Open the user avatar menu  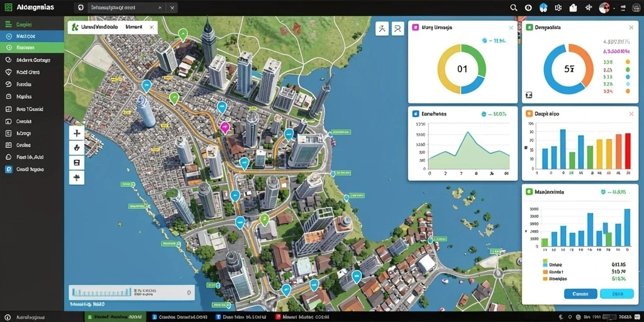click(x=604, y=8)
